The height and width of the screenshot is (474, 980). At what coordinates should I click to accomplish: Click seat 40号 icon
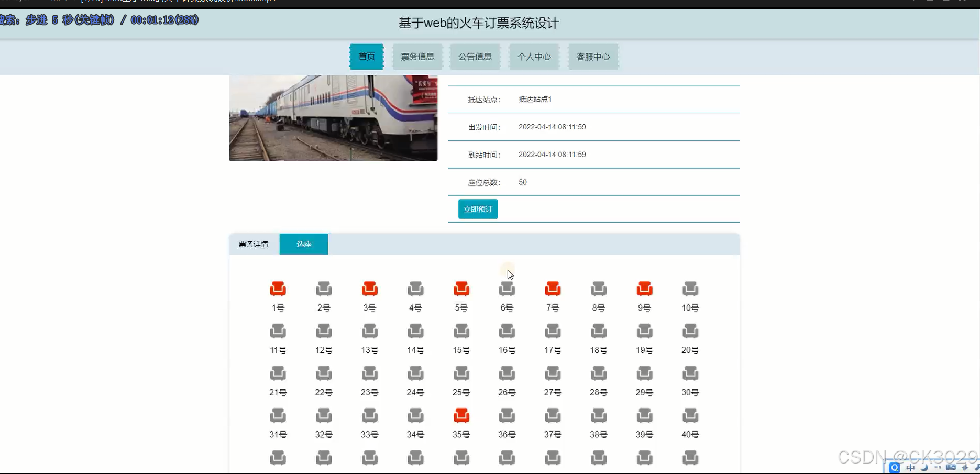tap(690, 416)
